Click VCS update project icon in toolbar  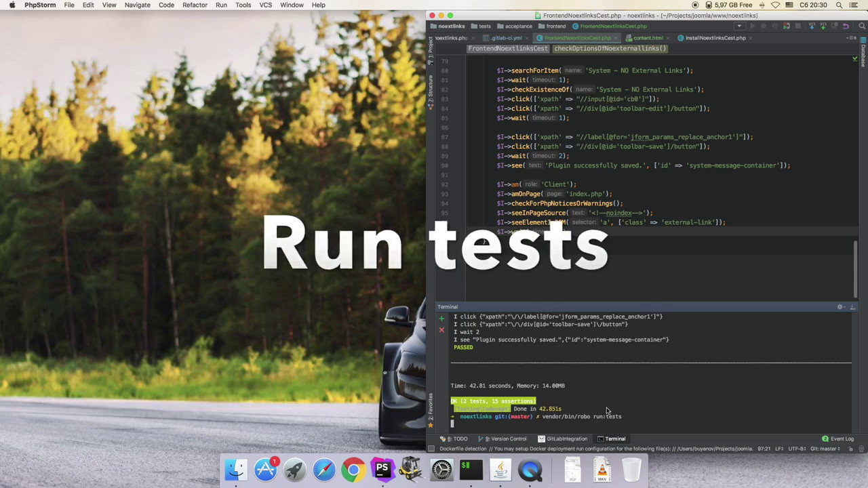click(x=812, y=26)
